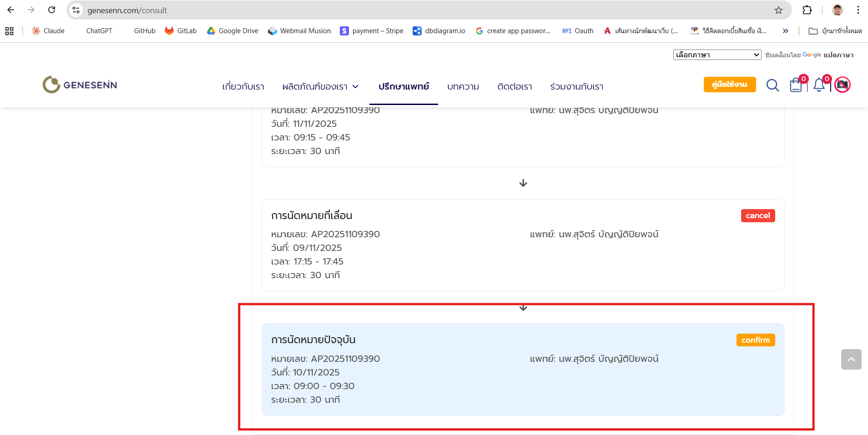
Task: Open the shopping cart icon
Action: click(796, 85)
